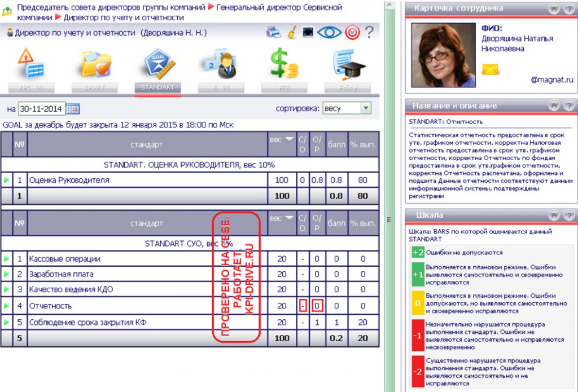
Task: Select the green +2 scale swatch
Action: coord(418,253)
